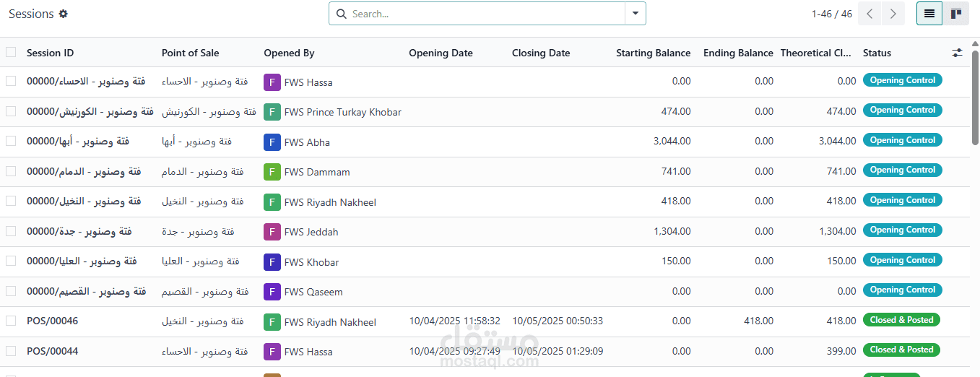Go to next page of sessions

click(x=893, y=14)
